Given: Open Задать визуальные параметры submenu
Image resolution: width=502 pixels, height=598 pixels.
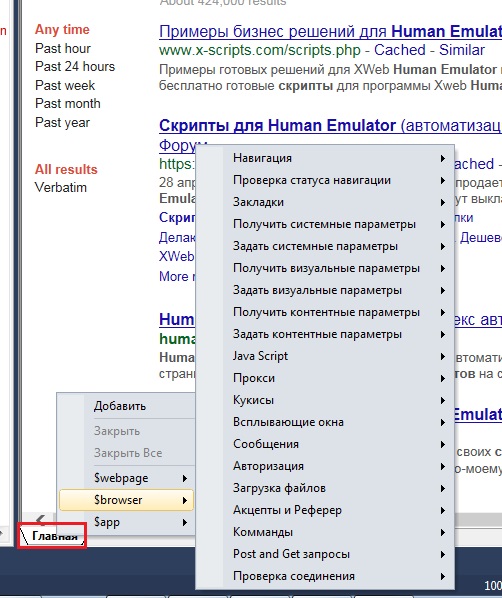Looking at the screenshot, I should (325, 290).
